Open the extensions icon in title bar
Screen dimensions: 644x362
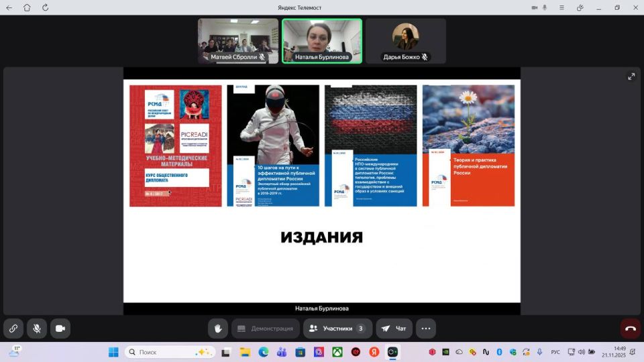pos(580,7)
